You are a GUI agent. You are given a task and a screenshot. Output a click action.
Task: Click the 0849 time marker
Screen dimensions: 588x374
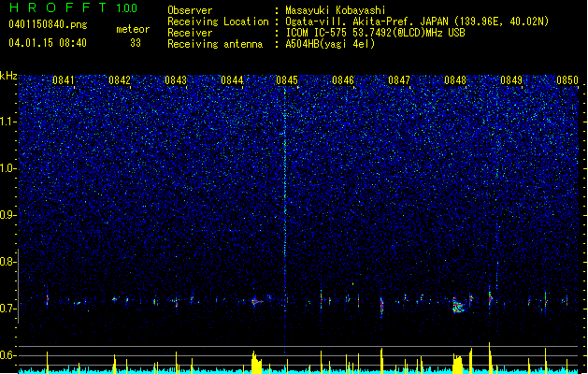(x=511, y=80)
